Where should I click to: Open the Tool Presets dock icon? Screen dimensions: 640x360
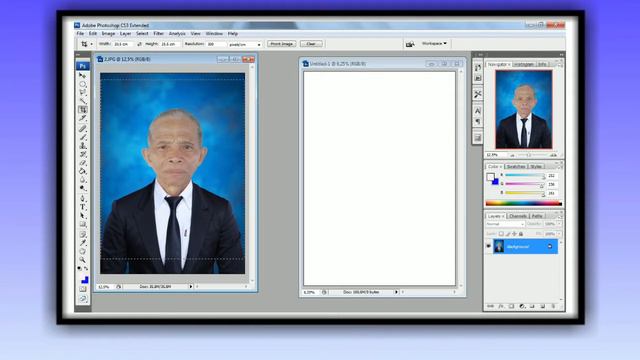pos(478,94)
